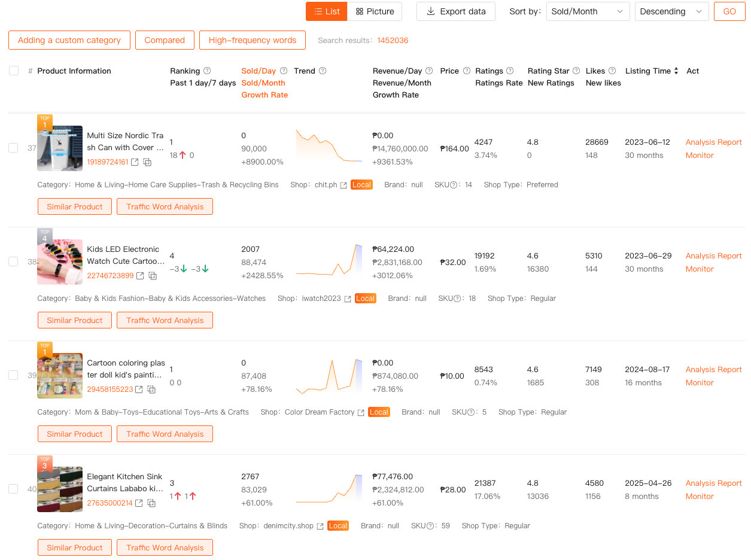
Task: Click the Kids LED Watch trend chart
Action: pos(329,261)
